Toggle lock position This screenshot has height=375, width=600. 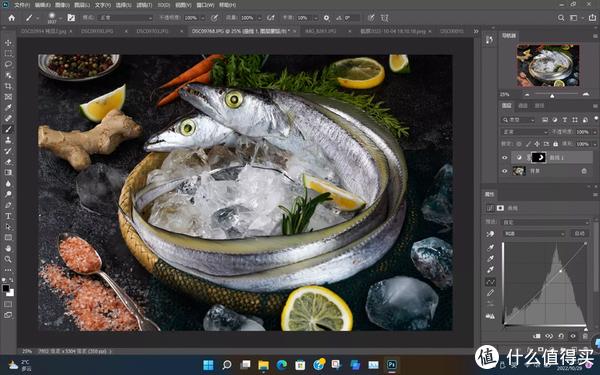coord(537,144)
